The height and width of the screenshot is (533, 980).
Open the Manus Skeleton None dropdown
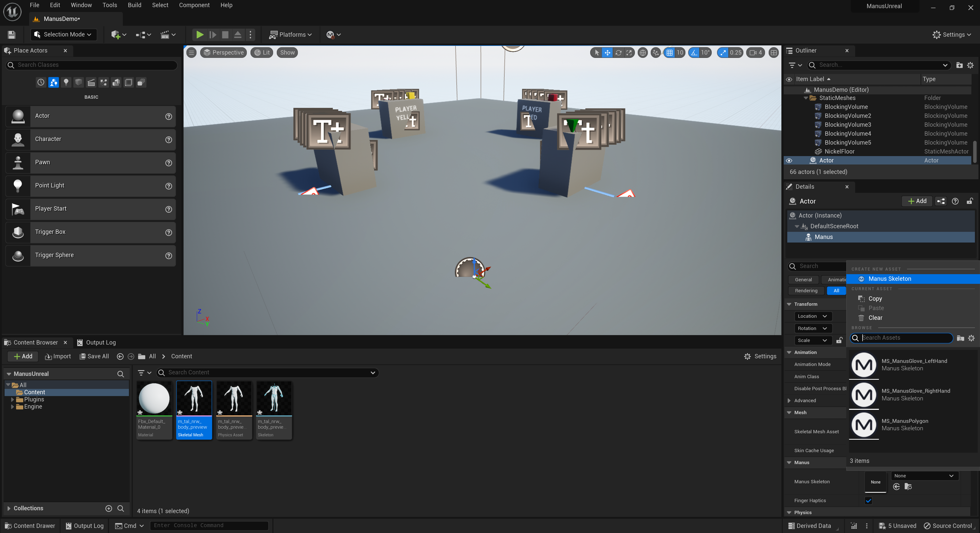(923, 476)
